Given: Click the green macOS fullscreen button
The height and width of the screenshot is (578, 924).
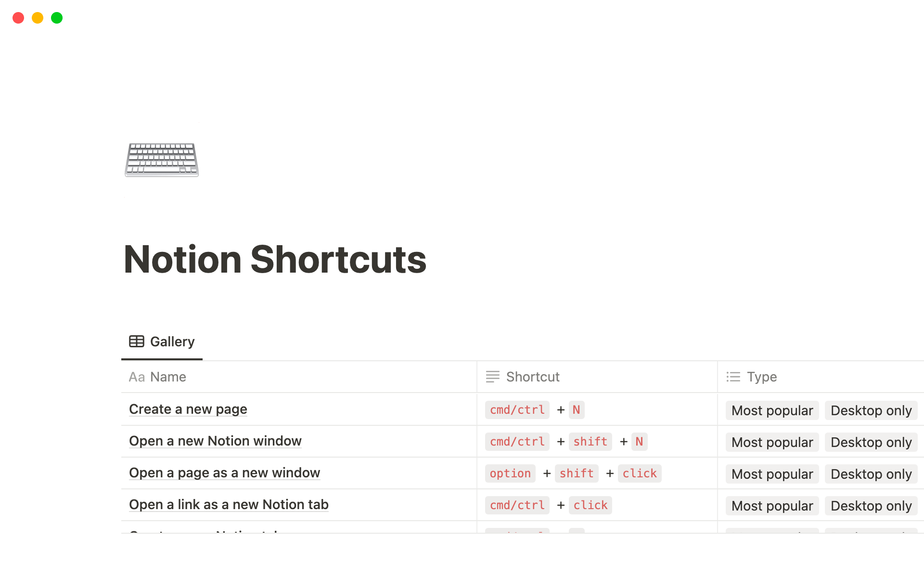Looking at the screenshot, I should coord(57,18).
